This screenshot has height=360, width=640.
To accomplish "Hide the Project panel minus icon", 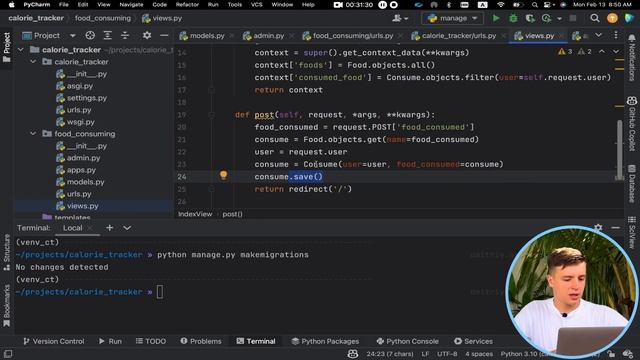I will (x=164, y=36).
